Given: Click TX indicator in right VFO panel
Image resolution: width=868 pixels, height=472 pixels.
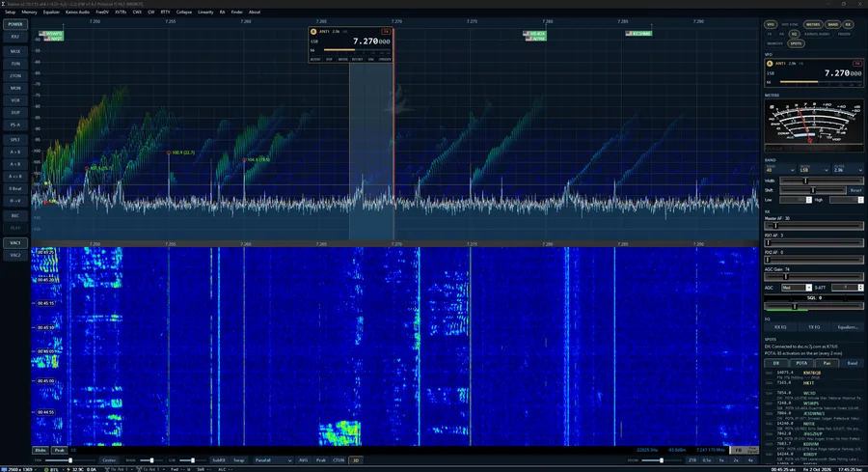Looking at the screenshot, I should [857, 63].
